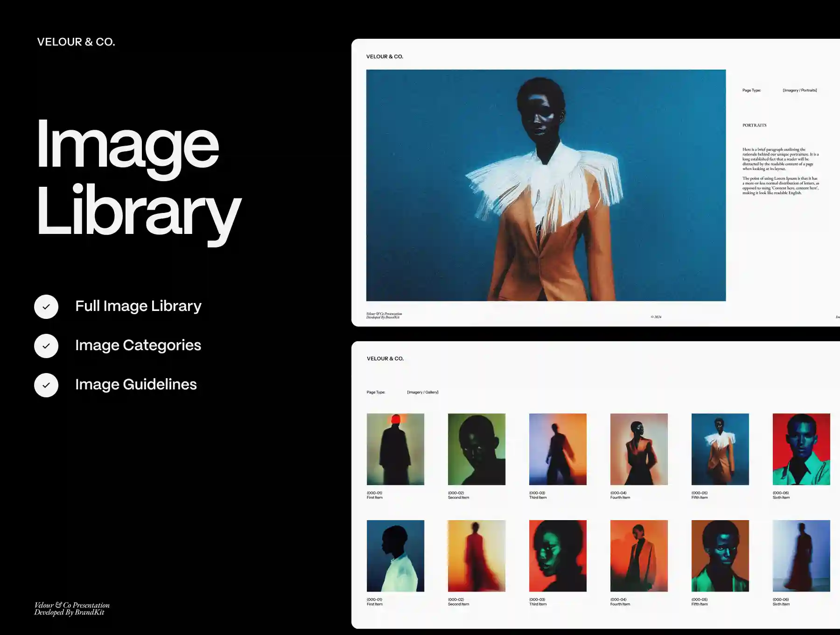Open the large blue portrait image
This screenshot has width=840, height=635.
tap(546, 186)
